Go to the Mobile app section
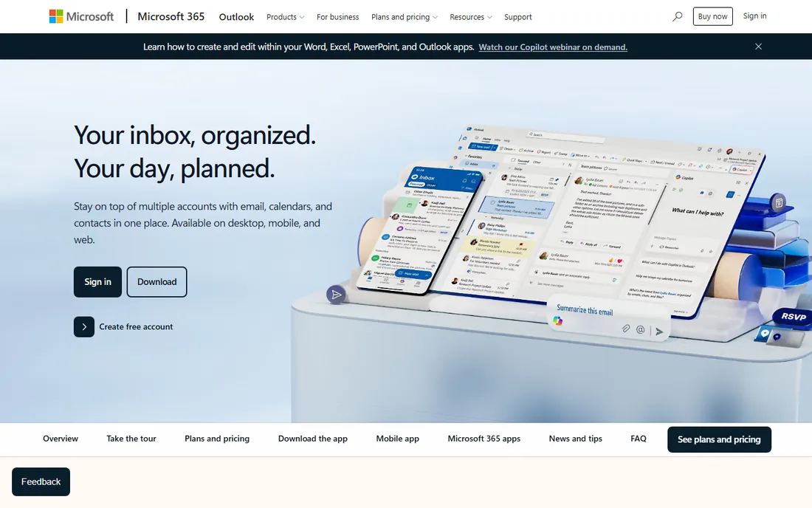The image size is (812, 508). tap(397, 439)
